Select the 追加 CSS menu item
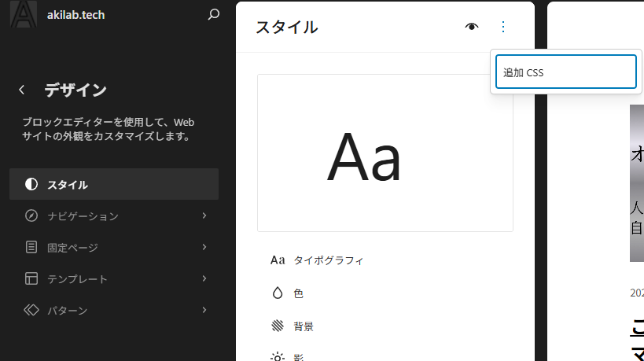The width and height of the screenshot is (644, 361). (x=565, y=72)
